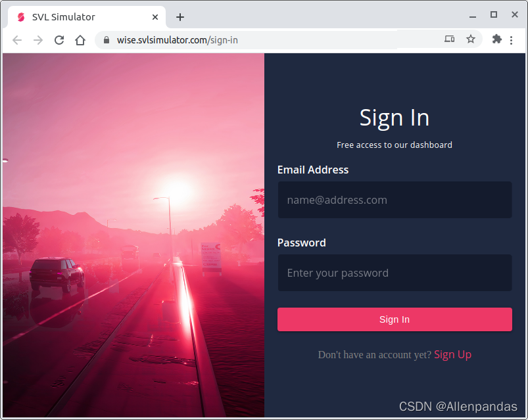Close the SVL Simulator tab
This screenshot has width=528, height=420.
click(x=155, y=17)
